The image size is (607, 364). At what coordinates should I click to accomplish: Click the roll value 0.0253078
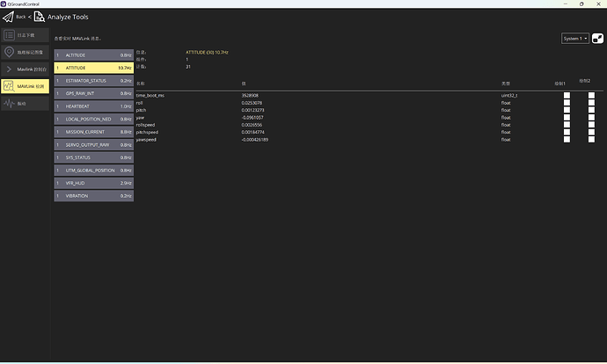coord(252,103)
